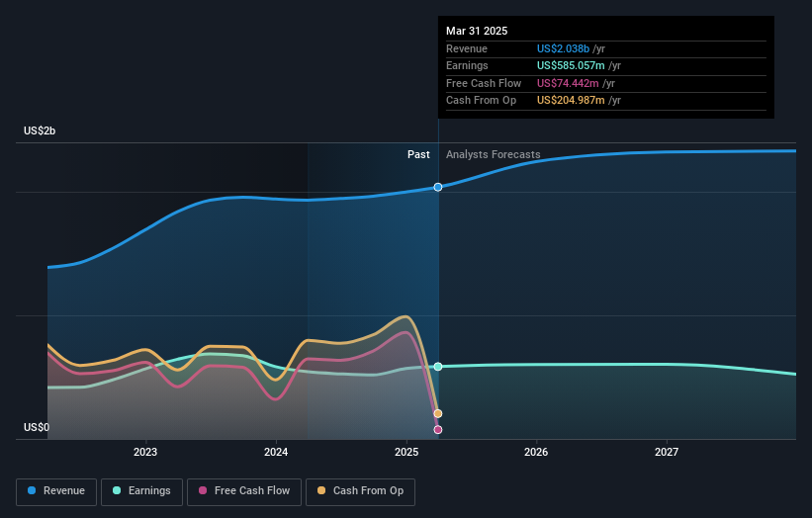Click the Analysts Forecasts label
This screenshot has width=812, height=518.
coord(493,155)
